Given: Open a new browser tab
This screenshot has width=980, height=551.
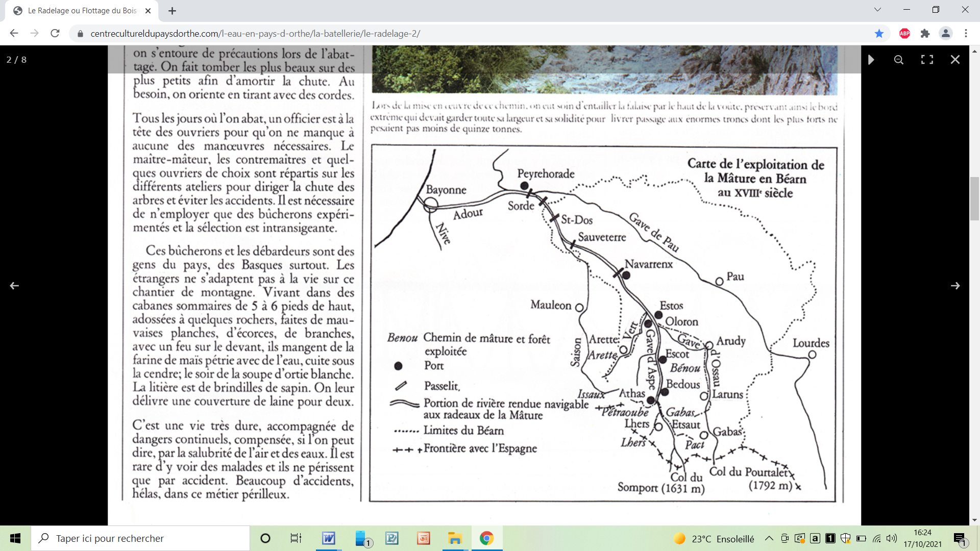Looking at the screenshot, I should 172,11.
